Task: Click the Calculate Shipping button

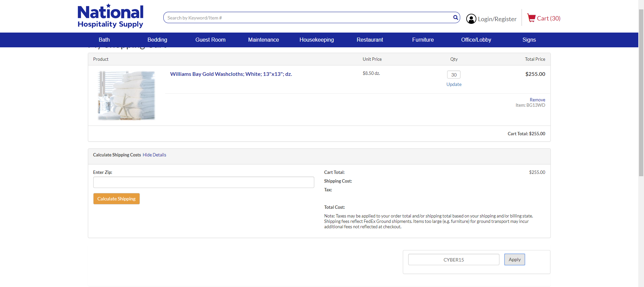Action: point(116,199)
